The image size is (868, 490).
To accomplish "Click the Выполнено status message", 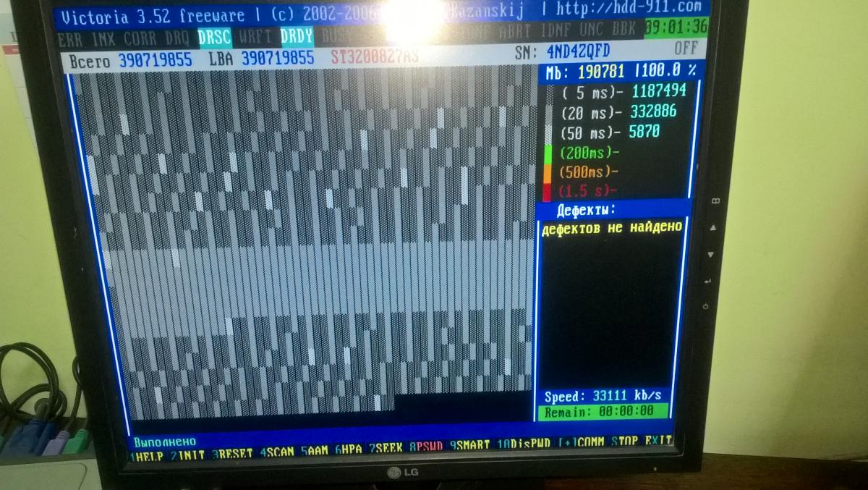I will click(165, 441).
